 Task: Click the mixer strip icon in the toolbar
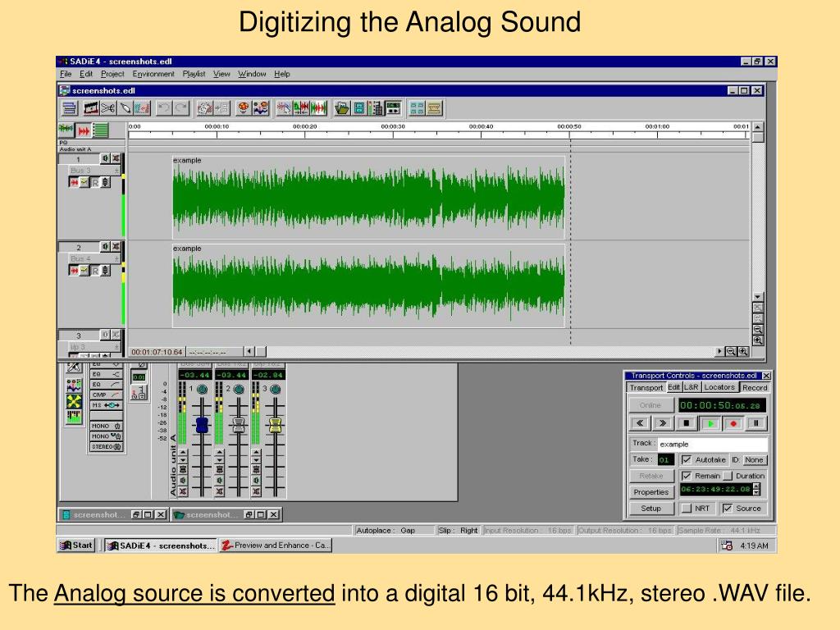(377, 108)
